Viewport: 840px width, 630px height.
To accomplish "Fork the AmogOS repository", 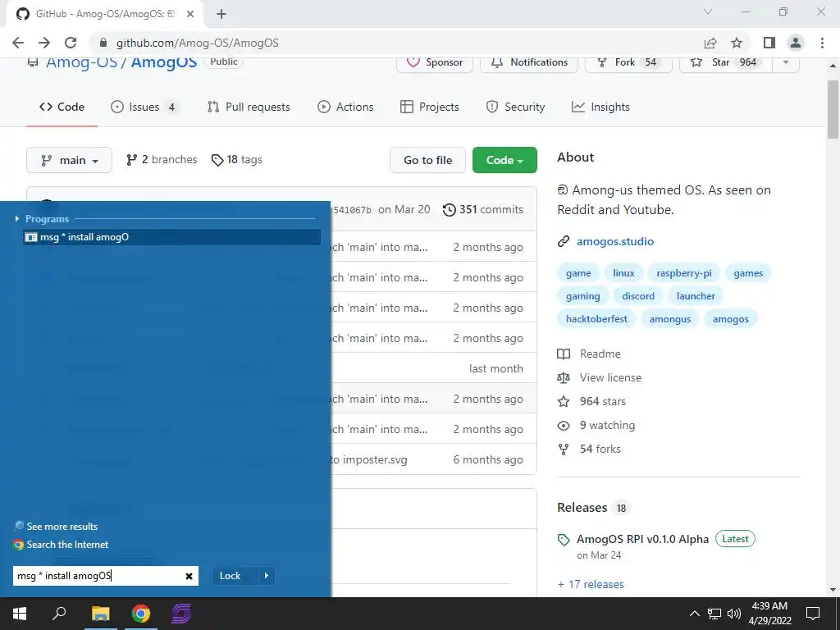I will coord(628,62).
